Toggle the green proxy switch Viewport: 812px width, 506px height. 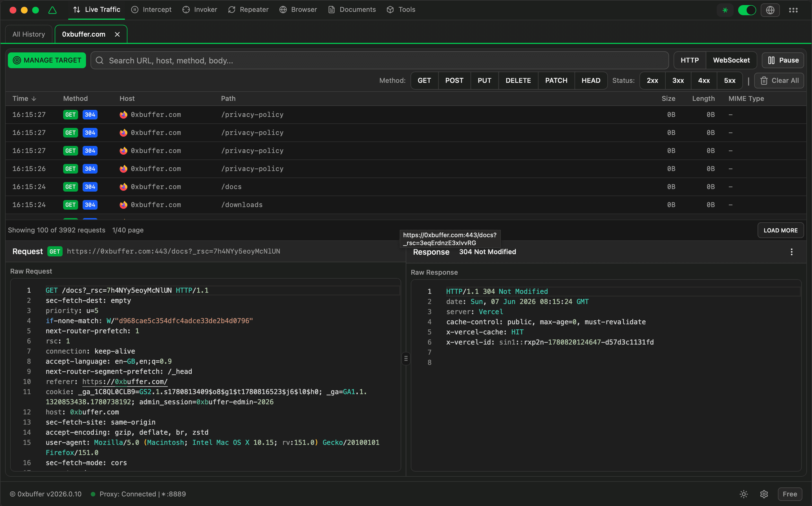[747, 10]
